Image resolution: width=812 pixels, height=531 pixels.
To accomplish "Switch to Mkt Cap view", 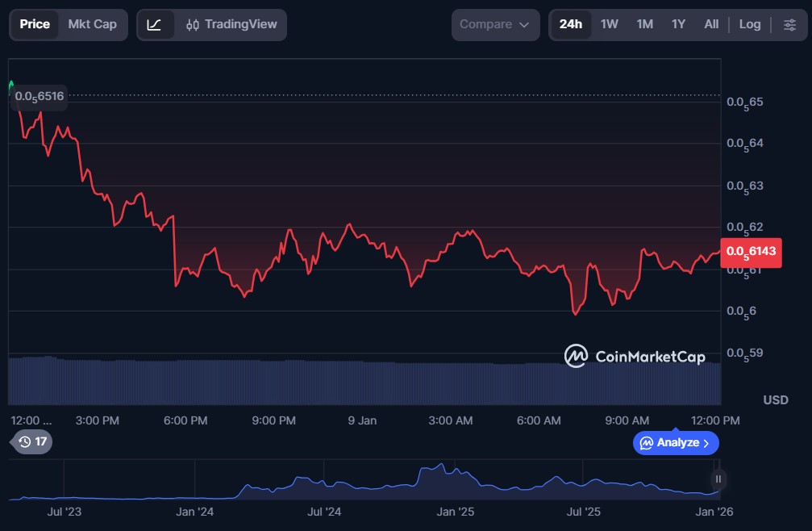I will pos(92,24).
